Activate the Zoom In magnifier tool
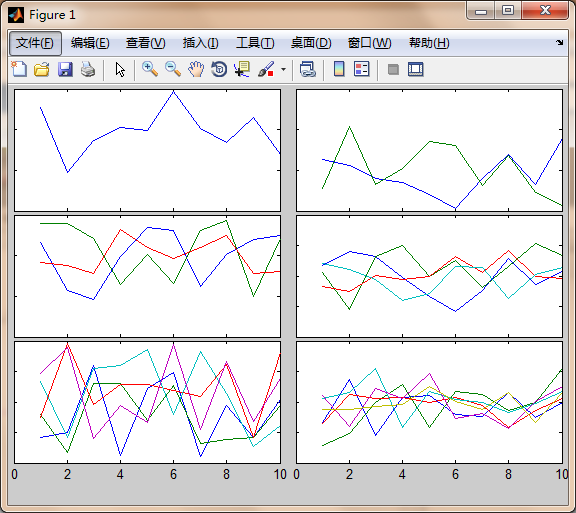The height and width of the screenshot is (513, 576). [x=150, y=69]
